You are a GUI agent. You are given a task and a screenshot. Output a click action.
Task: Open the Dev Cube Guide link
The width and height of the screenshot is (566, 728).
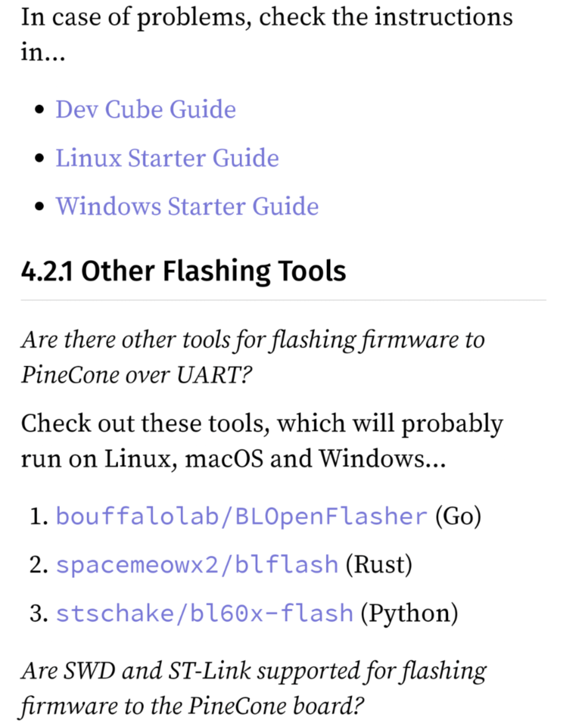tap(146, 110)
